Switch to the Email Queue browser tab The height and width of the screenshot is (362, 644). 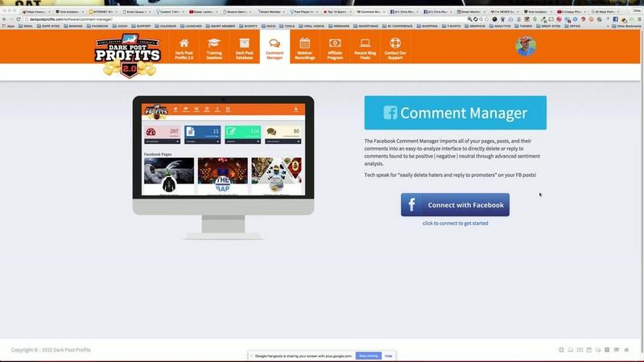(x=137, y=12)
